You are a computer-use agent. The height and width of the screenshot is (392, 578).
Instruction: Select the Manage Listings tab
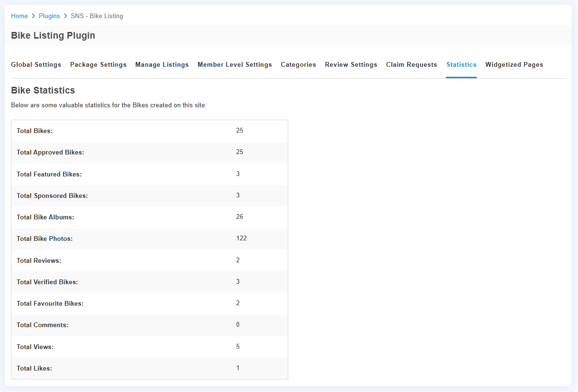[162, 64]
